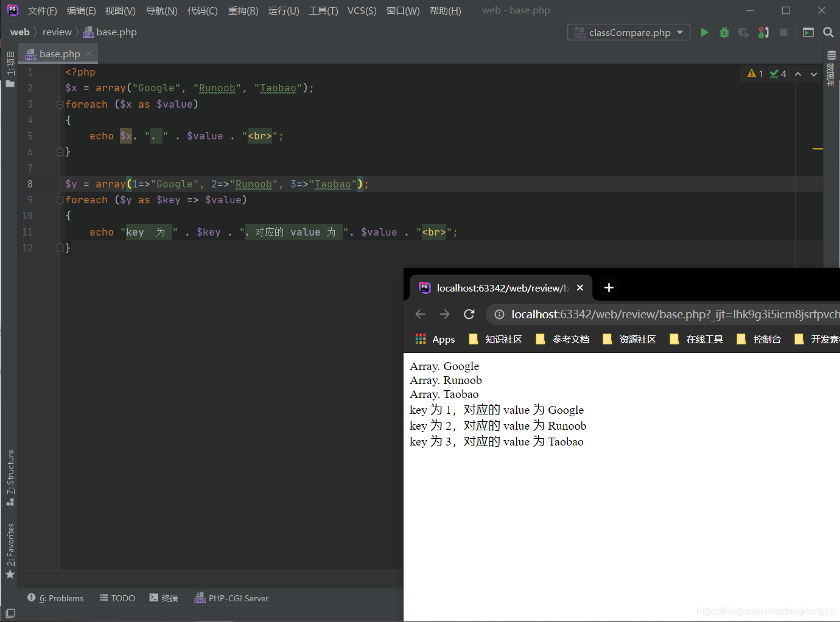Viewport: 840px width, 622px height.
Task: Open the 帮助(H) menu
Action: point(445,11)
